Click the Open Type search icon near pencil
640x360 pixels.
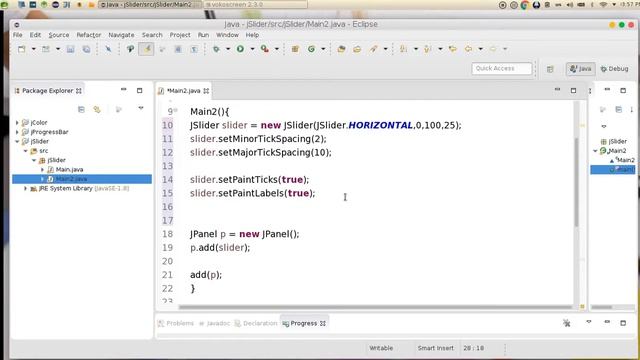point(131,49)
